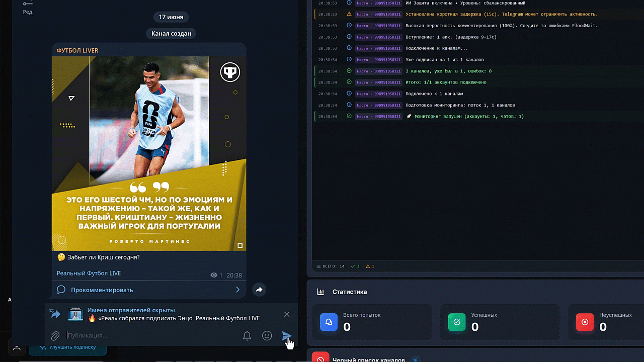Click the Улучшить подписку button
This screenshot has height=362, width=644.
coord(67,347)
